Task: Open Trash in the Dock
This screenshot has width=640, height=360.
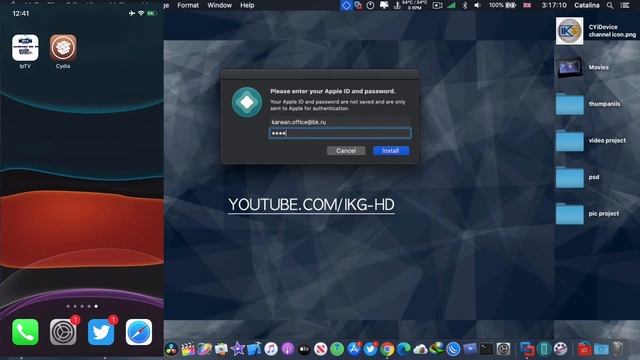Action: click(618, 349)
